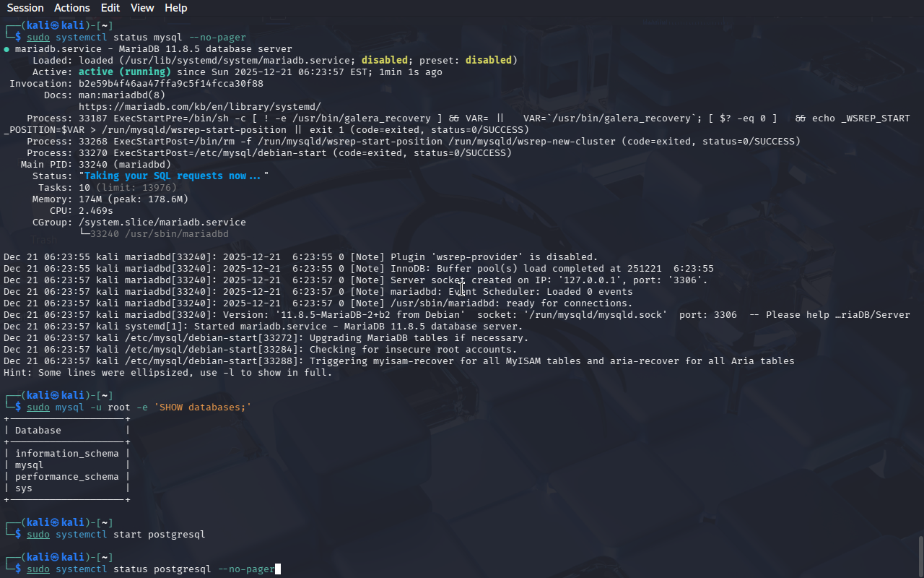Click the "Taking your SQL requests now..." status
Screen dimensions: 924x578
173,176
